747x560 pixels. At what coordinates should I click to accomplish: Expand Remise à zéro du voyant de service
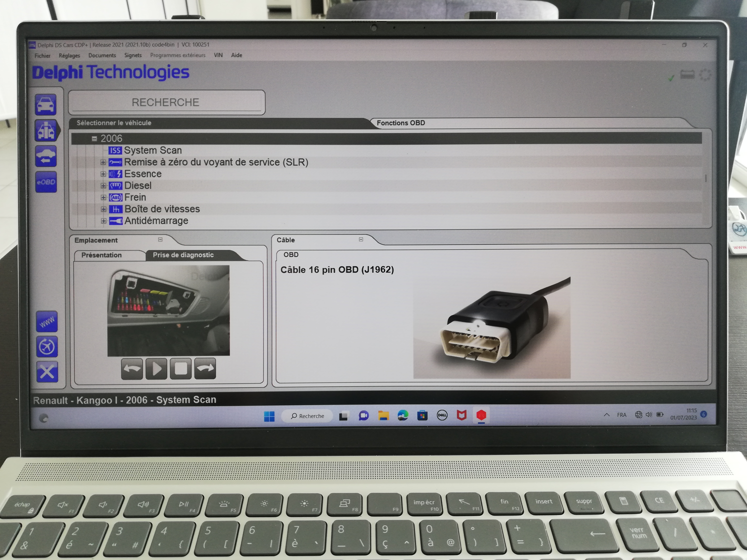103,162
